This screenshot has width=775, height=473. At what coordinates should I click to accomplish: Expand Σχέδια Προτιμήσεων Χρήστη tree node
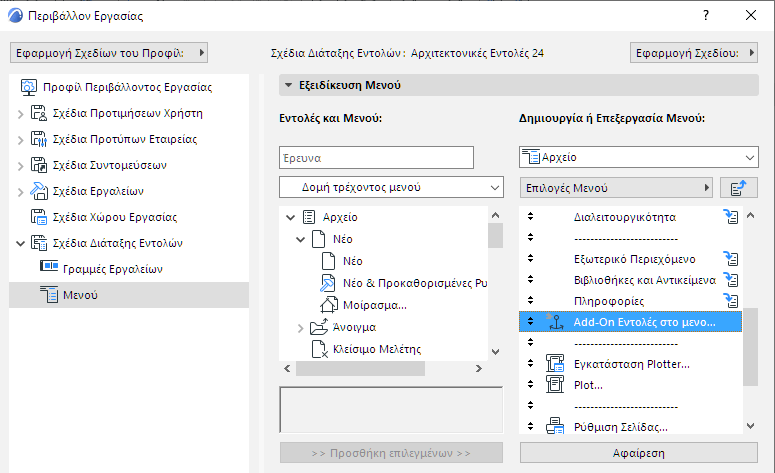tap(20, 113)
